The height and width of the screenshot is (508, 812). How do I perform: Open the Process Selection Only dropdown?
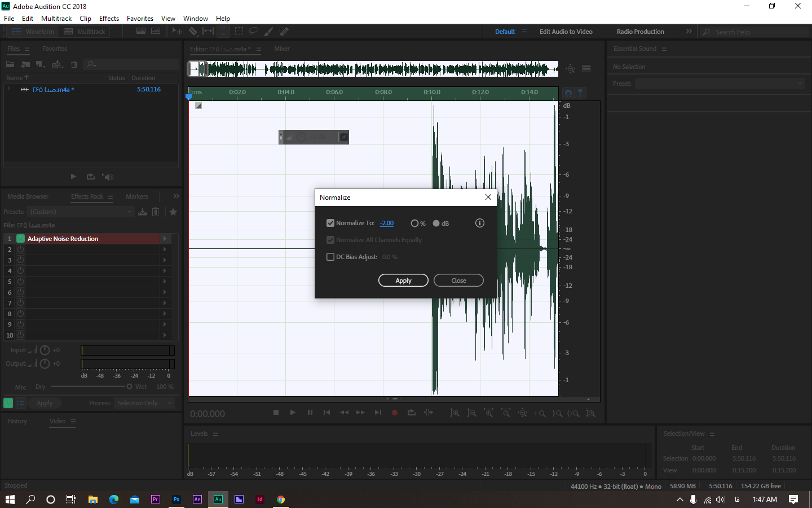coord(144,403)
